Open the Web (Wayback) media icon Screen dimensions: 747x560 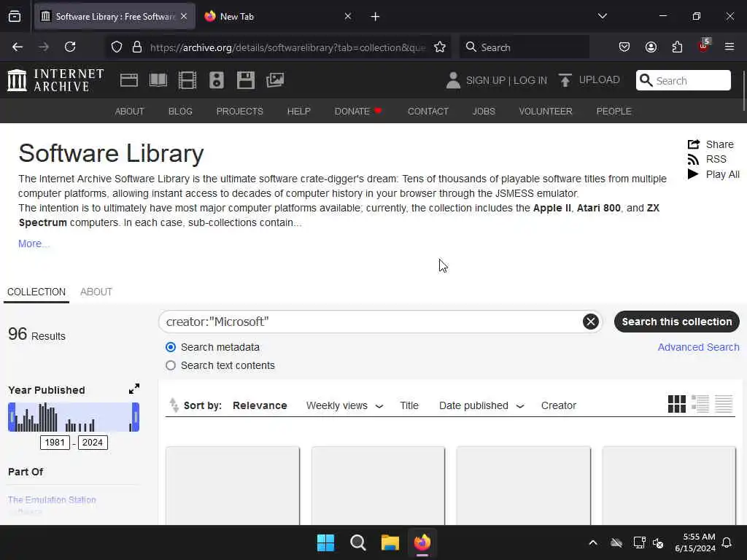(128, 80)
